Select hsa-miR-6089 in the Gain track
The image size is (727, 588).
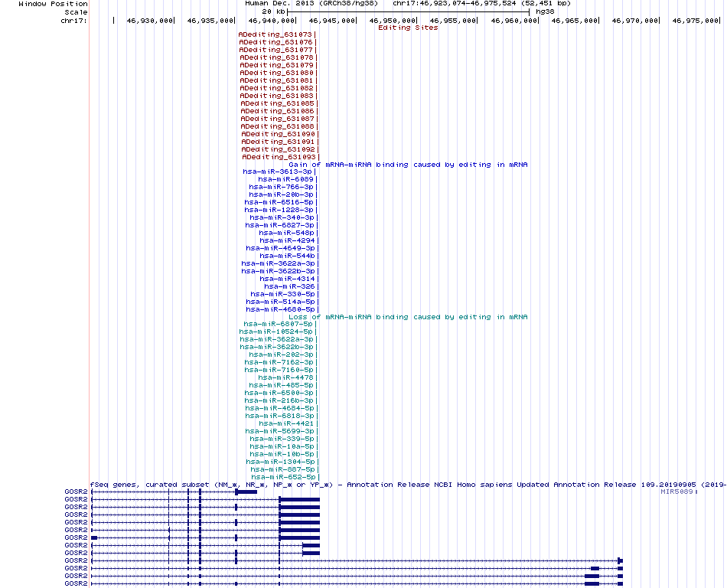[x=286, y=179]
